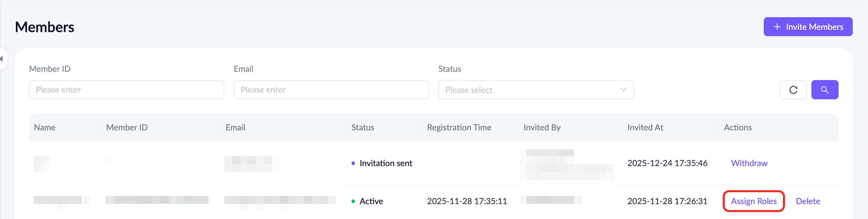Screen dimensions: 868x219
Task: Withdraw the pending invitation
Action: (x=749, y=163)
